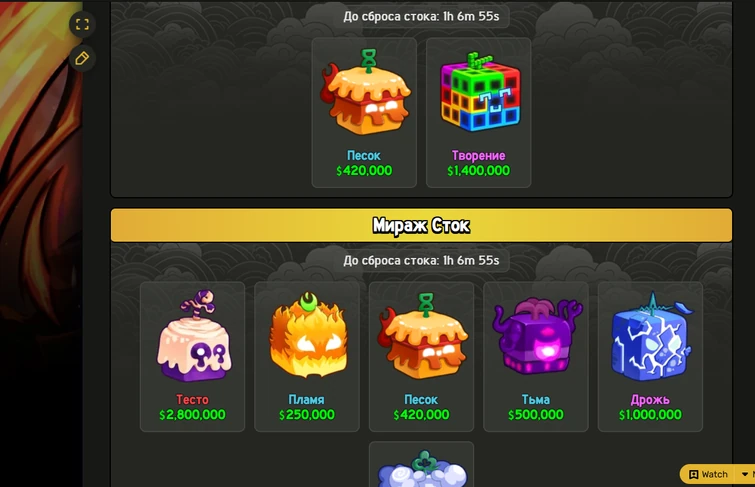This screenshot has height=487, width=755.
Task: Select the Тесто dough fruit image
Action: tap(194, 336)
